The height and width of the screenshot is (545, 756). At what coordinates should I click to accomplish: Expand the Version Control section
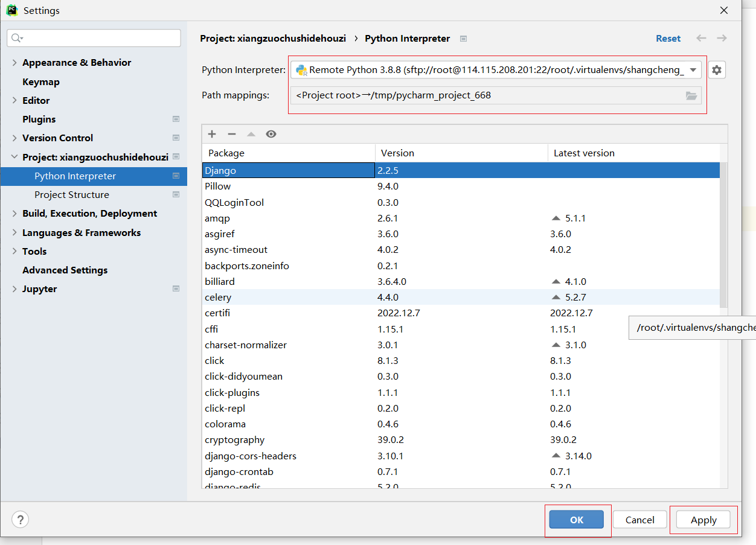tap(14, 138)
